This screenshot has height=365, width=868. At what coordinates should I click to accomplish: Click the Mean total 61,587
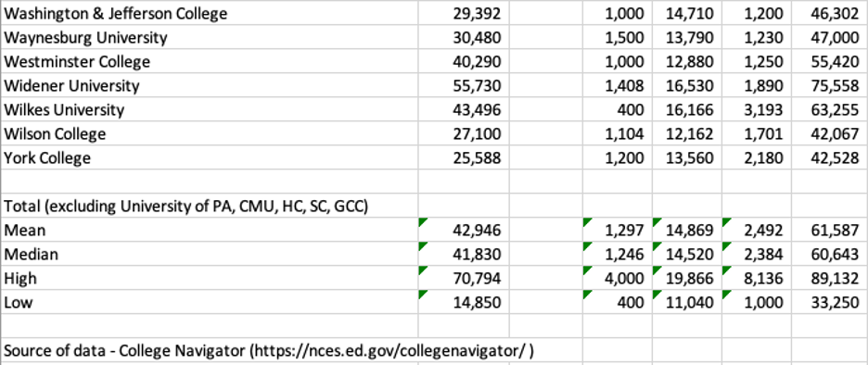tap(829, 230)
